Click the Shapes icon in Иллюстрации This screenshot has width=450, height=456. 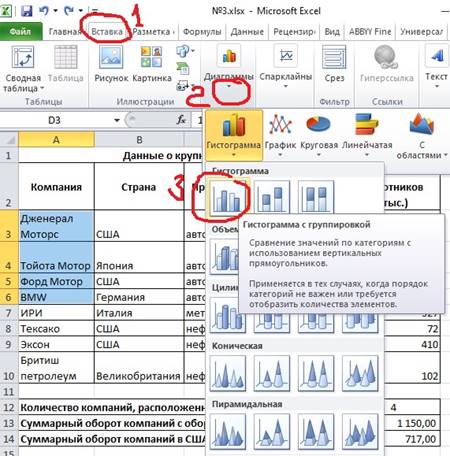183,51
